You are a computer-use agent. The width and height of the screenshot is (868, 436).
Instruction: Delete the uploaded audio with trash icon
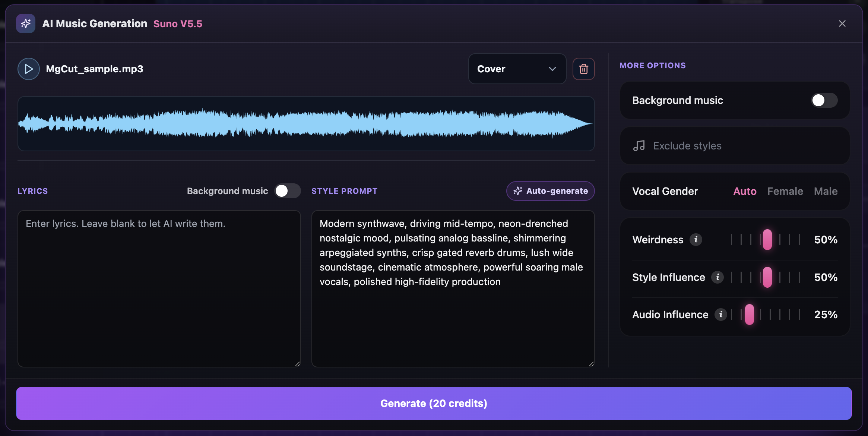[583, 69]
